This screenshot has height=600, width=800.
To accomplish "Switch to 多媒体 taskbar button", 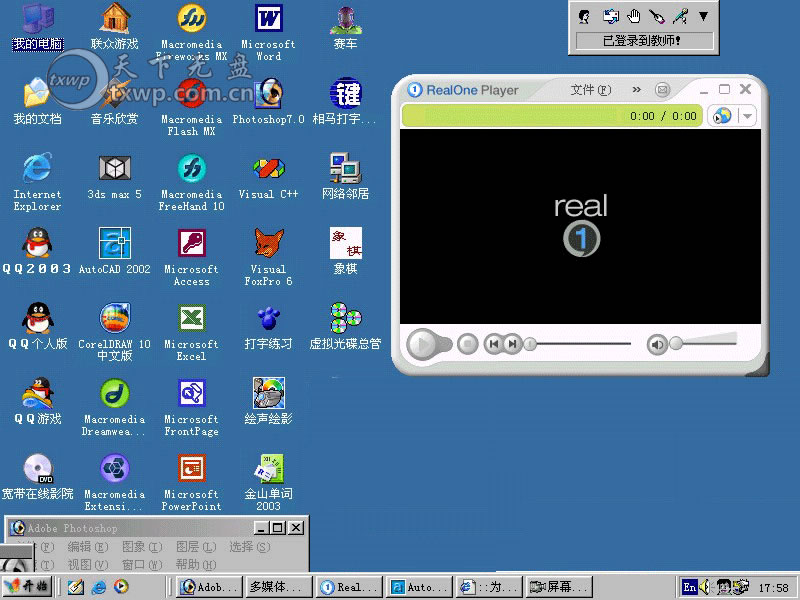I will point(279,587).
